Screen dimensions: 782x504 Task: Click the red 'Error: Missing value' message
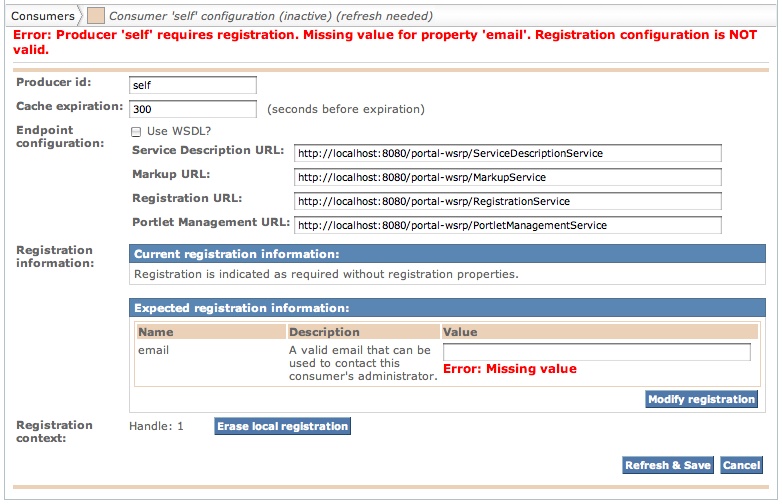click(510, 369)
